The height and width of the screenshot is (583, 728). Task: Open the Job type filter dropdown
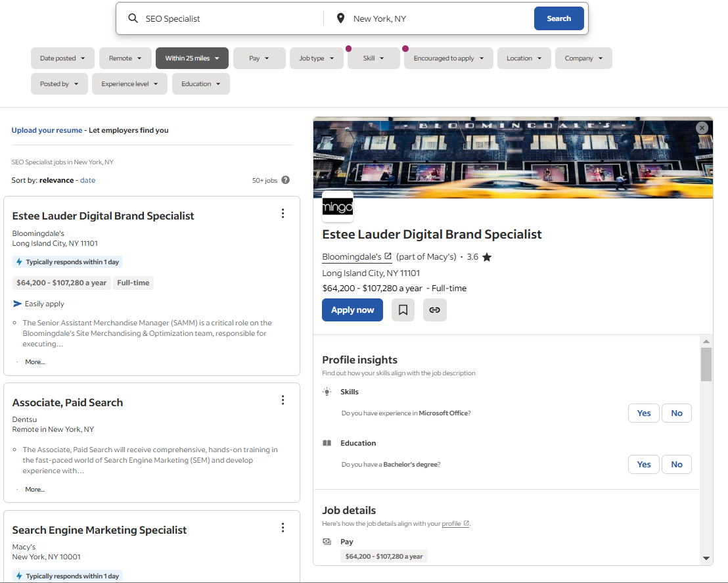(317, 58)
